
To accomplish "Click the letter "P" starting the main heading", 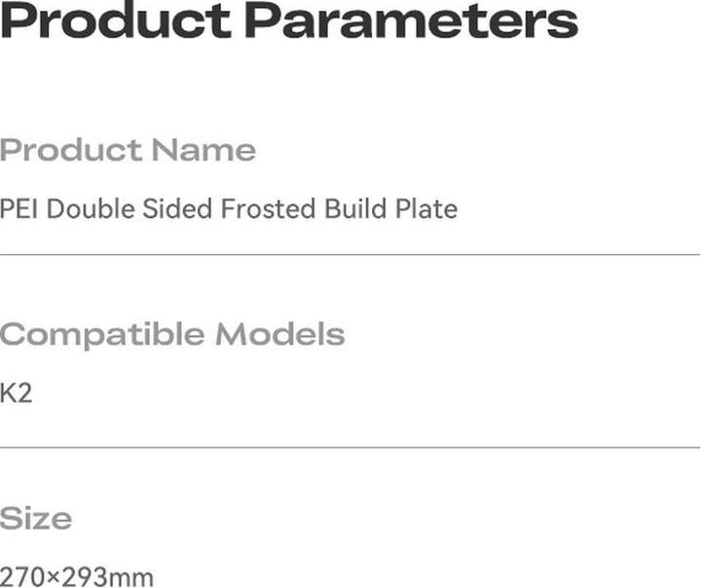I will pyautogui.click(x=19, y=21).
